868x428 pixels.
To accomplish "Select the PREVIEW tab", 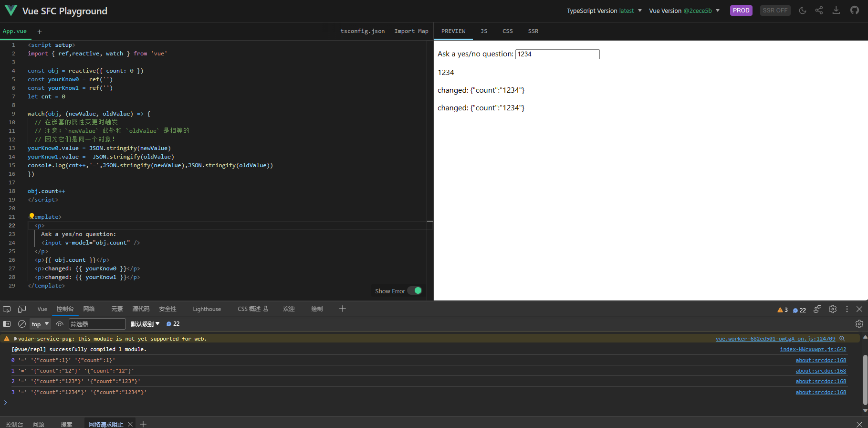I will pyautogui.click(x=453, y=32).
